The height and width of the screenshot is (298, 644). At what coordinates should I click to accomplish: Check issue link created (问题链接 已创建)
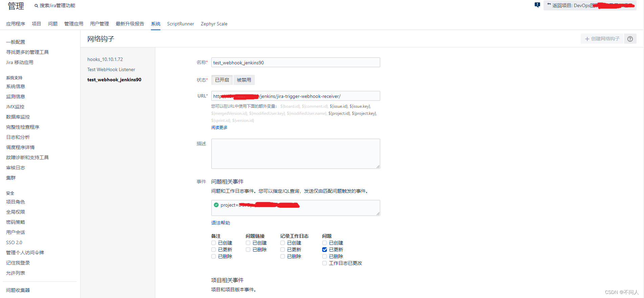248,243
